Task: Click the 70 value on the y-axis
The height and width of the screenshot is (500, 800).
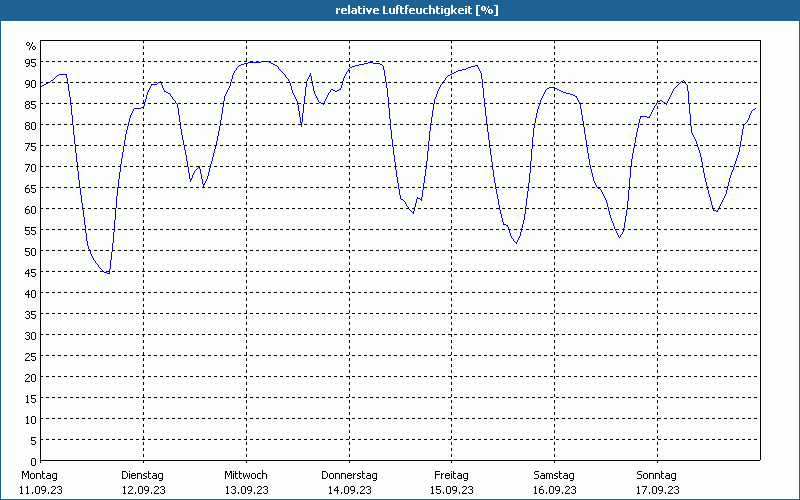Action: point(31,168)
